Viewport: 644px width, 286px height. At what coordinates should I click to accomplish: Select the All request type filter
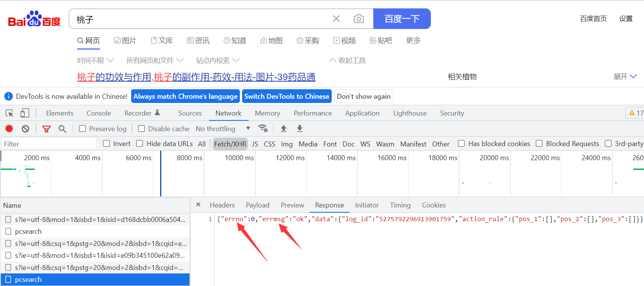(202, 144)
